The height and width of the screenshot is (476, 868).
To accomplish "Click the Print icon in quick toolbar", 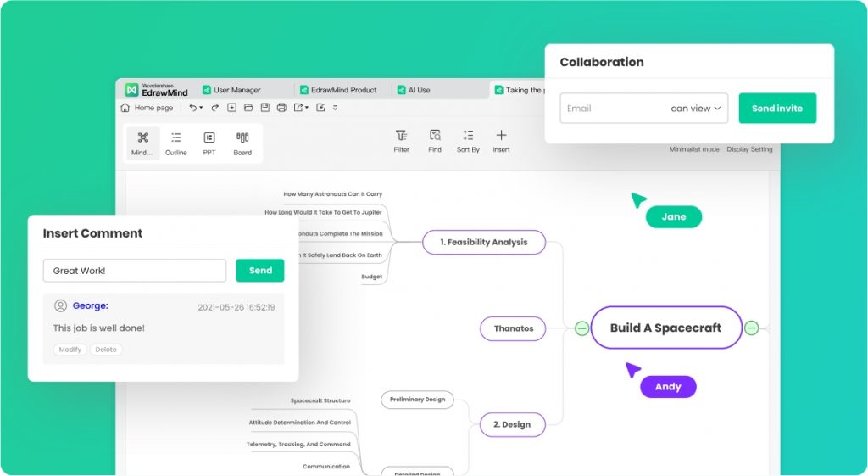I will (281, 108).
